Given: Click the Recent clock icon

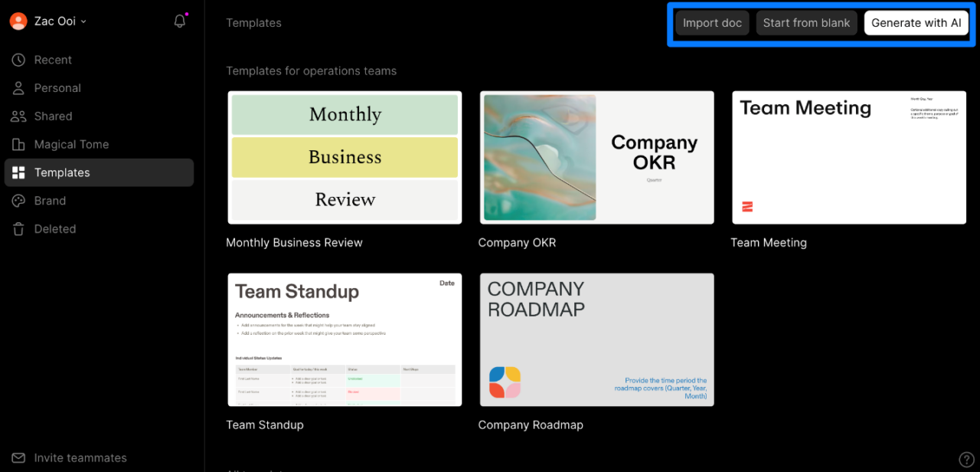Looking at the screenshot, I should [18, 60].
